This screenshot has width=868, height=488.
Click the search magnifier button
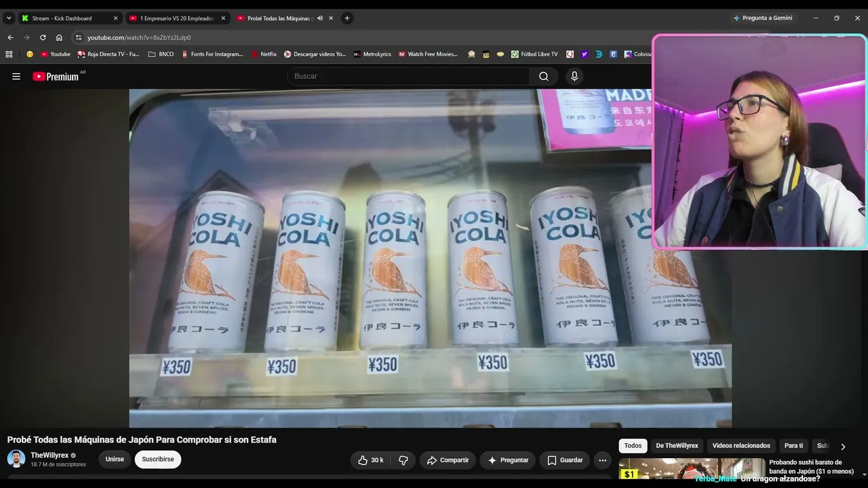click(x=544, y=77)
